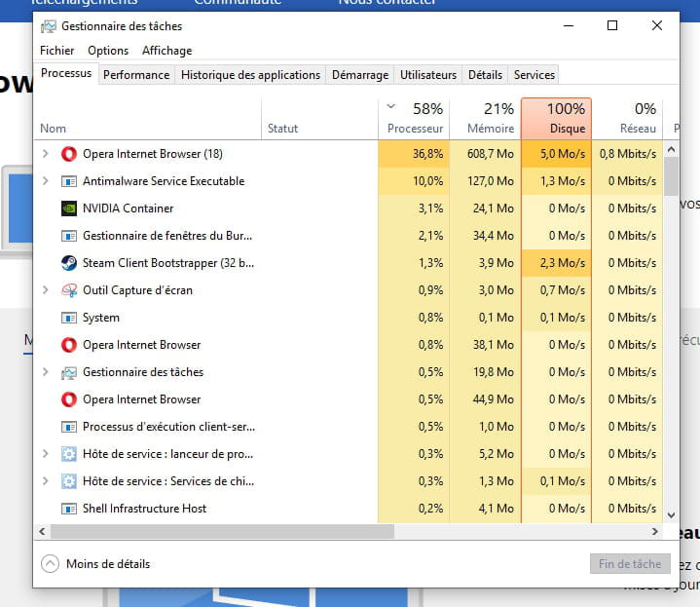Click the vertical scrollbar thumb
700x607 pixels.
point(671,177)
